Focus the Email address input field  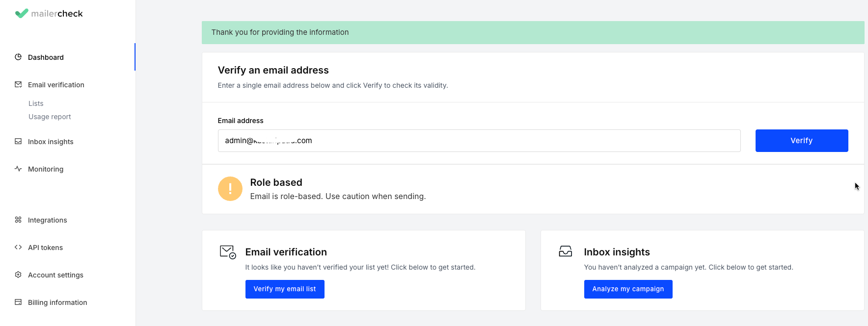[x=479, y=141]
